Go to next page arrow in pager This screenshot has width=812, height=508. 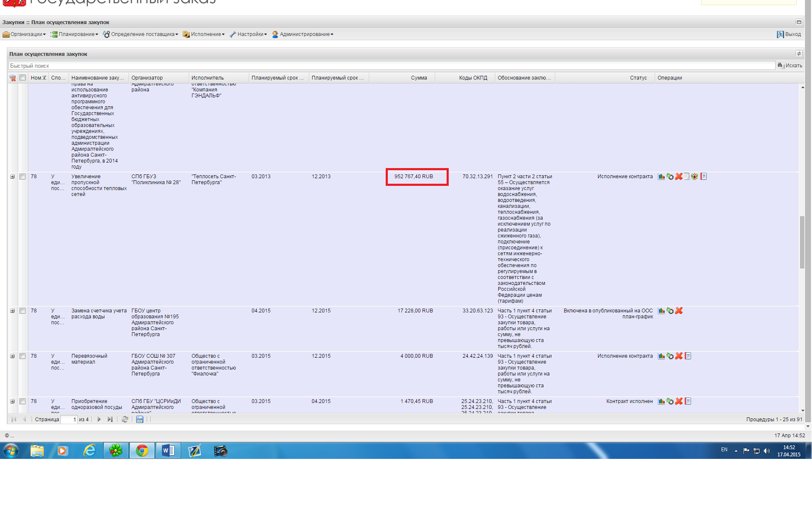[x=99, y=420]
